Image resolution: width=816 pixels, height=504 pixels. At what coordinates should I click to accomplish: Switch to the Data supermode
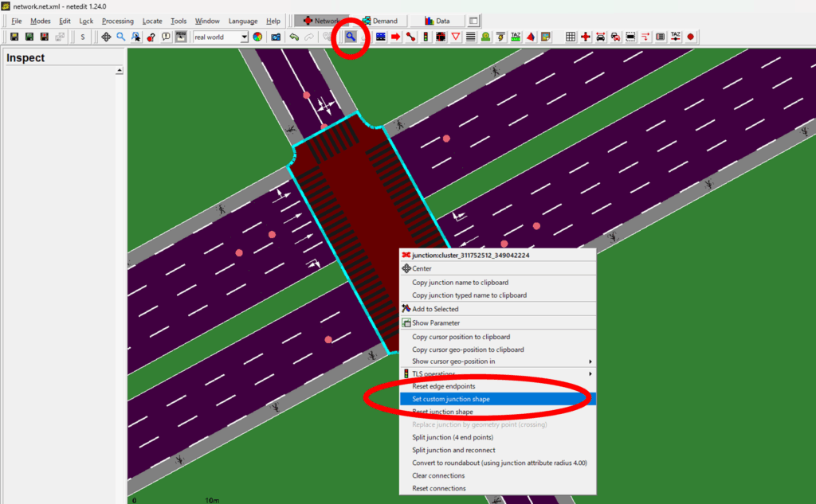(x=437, y=21)
